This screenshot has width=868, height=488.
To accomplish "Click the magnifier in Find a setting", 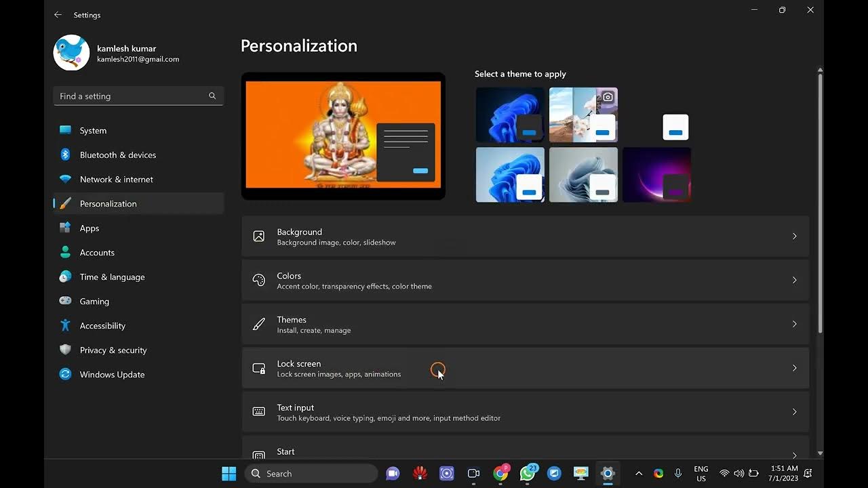I will pyautogui.click(x=212, y=96).
